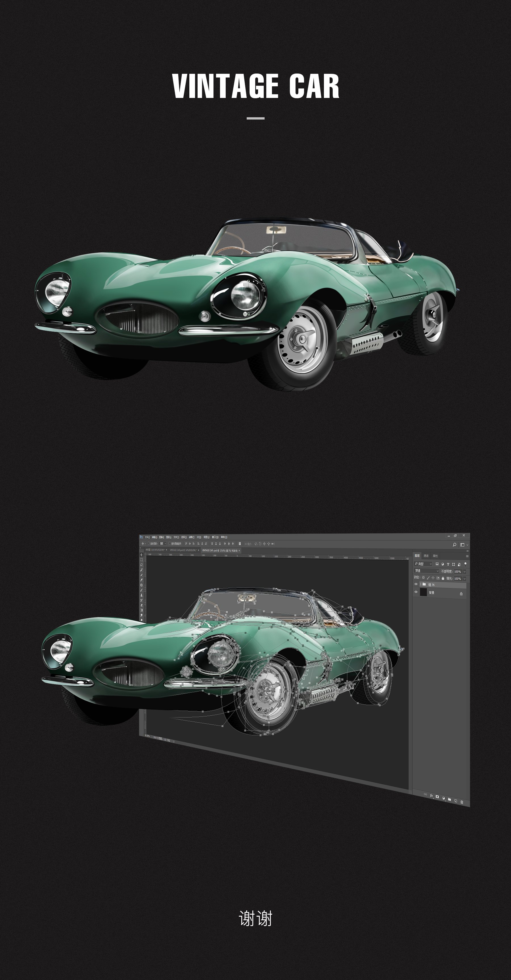Select the Rectangular Marquee tool
511x980 pixels.
142,560
